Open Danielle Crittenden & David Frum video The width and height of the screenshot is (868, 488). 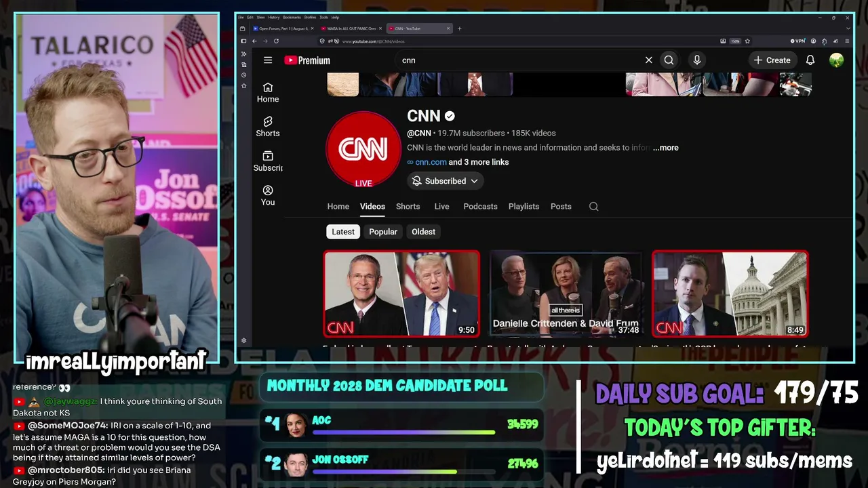[x=566, y=293]
